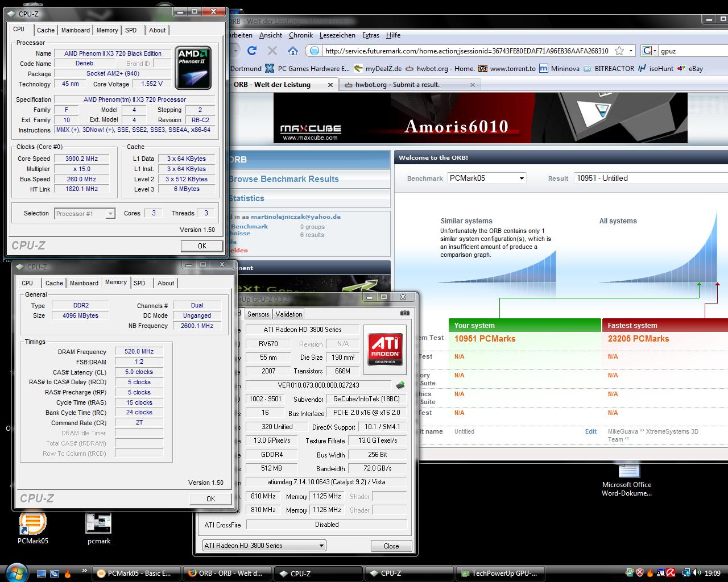Click the ATI Radeon Graphics logo
Image resolution: width=728 pixels, height=582 pixels.
point(385,348)
